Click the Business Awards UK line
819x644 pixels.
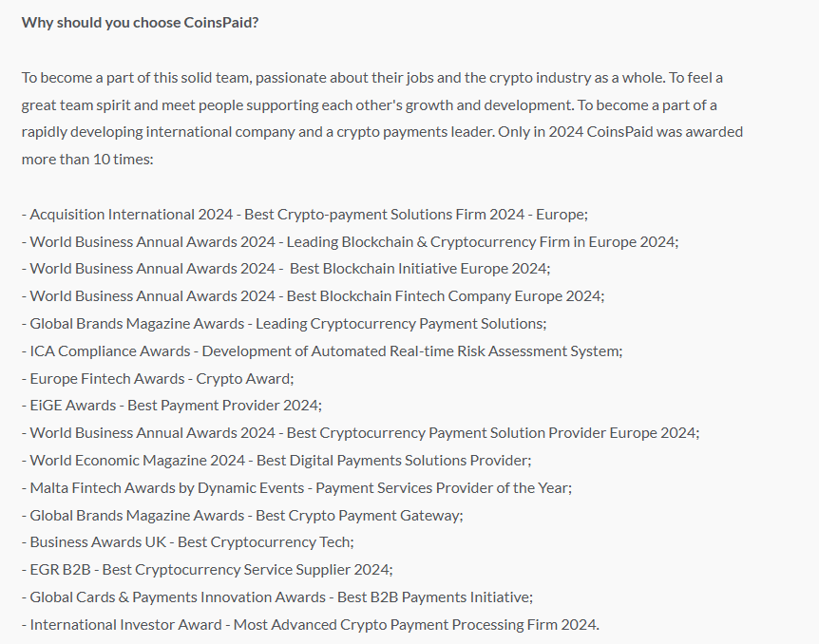[187, 542]
